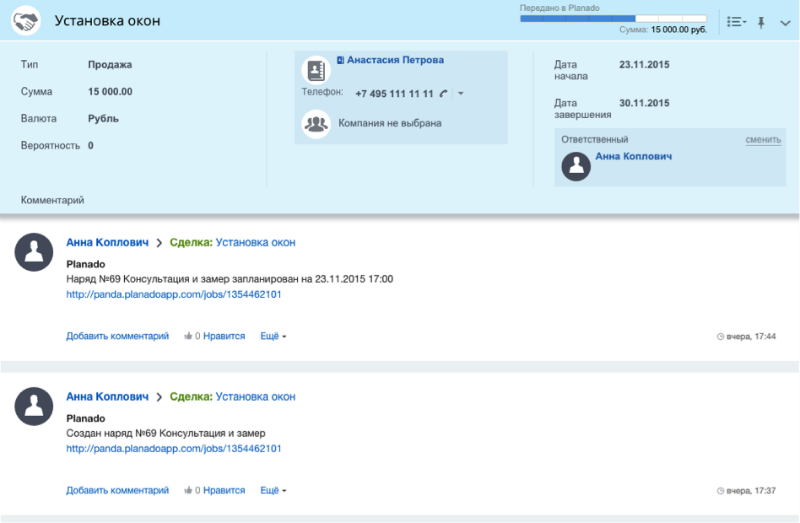This screenshot has height=523, width=800.
Task: Open Ещё menu in second post
Action: [x=273, y=490]
